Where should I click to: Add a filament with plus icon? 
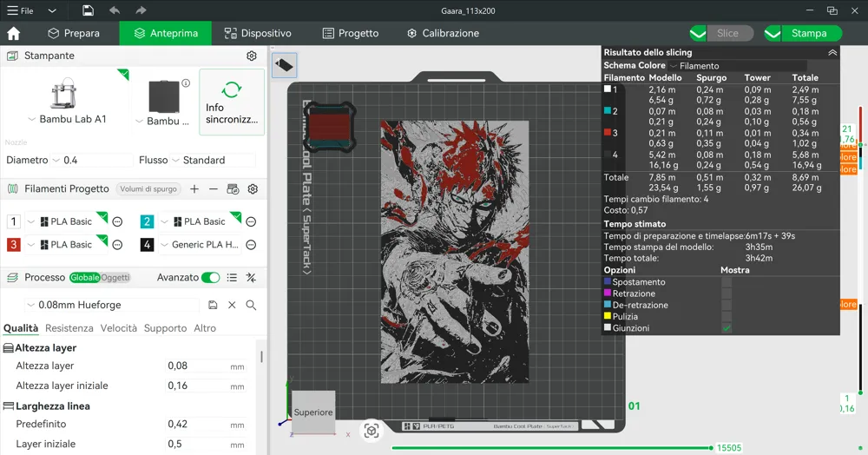tap(194, 188)
